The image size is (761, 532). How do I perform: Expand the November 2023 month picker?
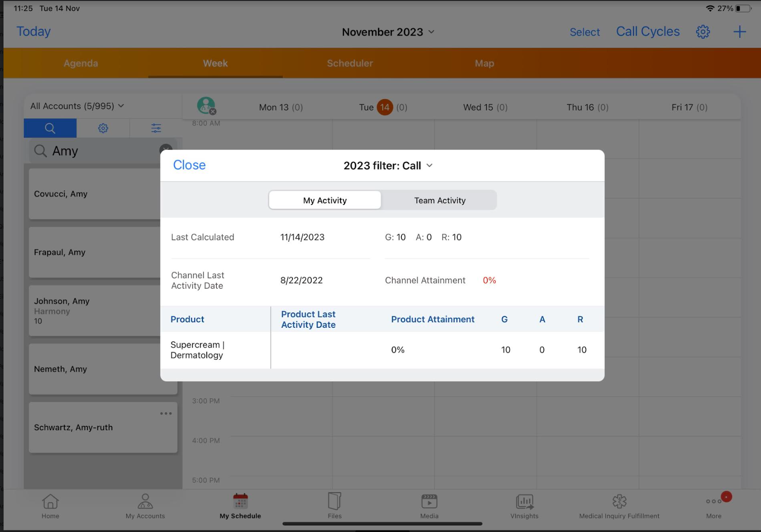click(x=388, y=32)
